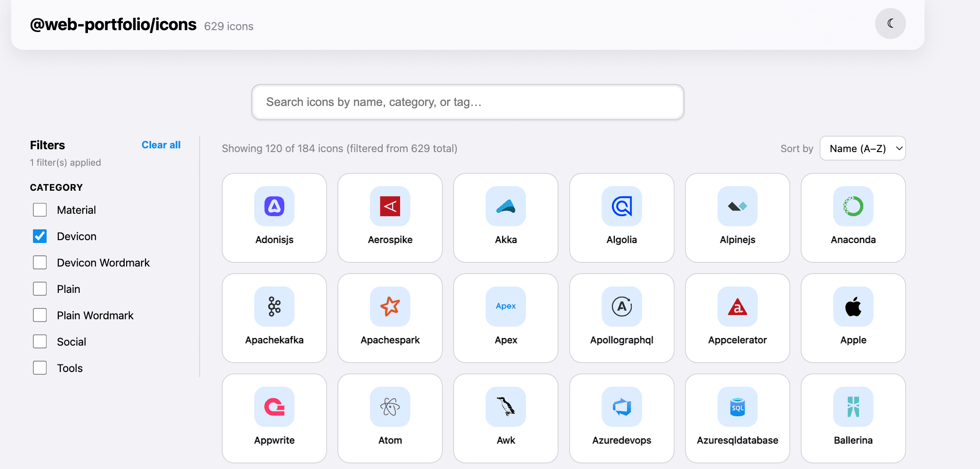Open the Sort by Name (A–Z) dropdown
Image resolution: width=980 pixels, height=469 pixels.
[x=862, y=148]
